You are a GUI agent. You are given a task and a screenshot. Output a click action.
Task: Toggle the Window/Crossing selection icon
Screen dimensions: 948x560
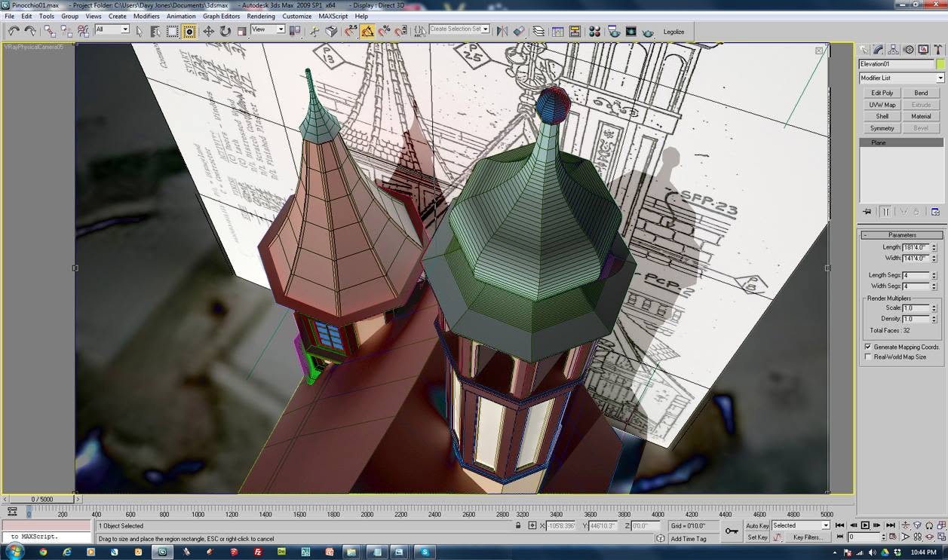[189, 31]
